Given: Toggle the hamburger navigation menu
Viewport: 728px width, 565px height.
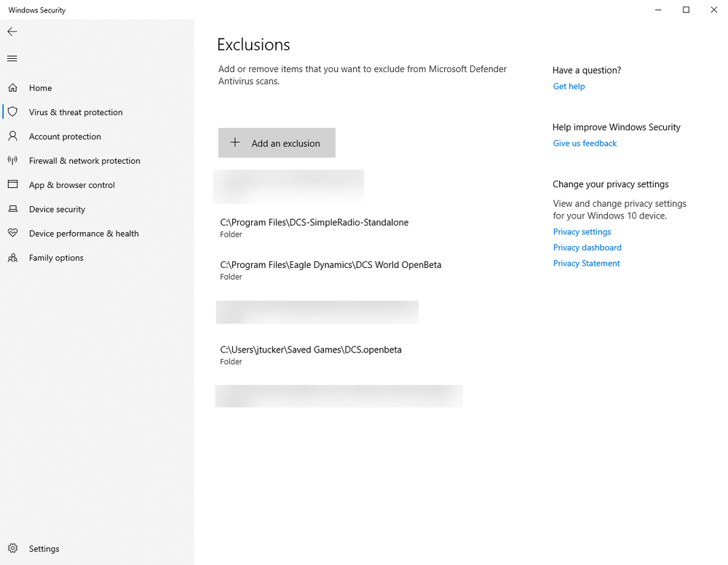Looking at the screenshot, I should coord(12,58).
